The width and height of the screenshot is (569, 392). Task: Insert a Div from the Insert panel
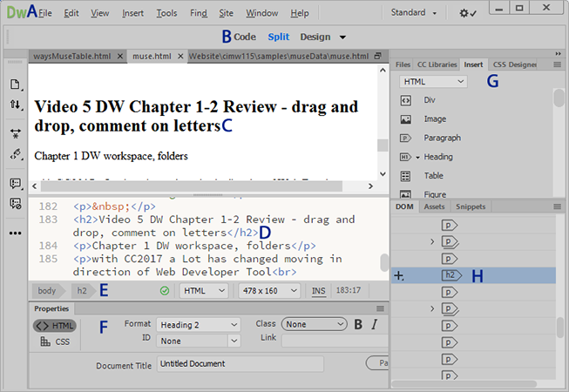429,99
